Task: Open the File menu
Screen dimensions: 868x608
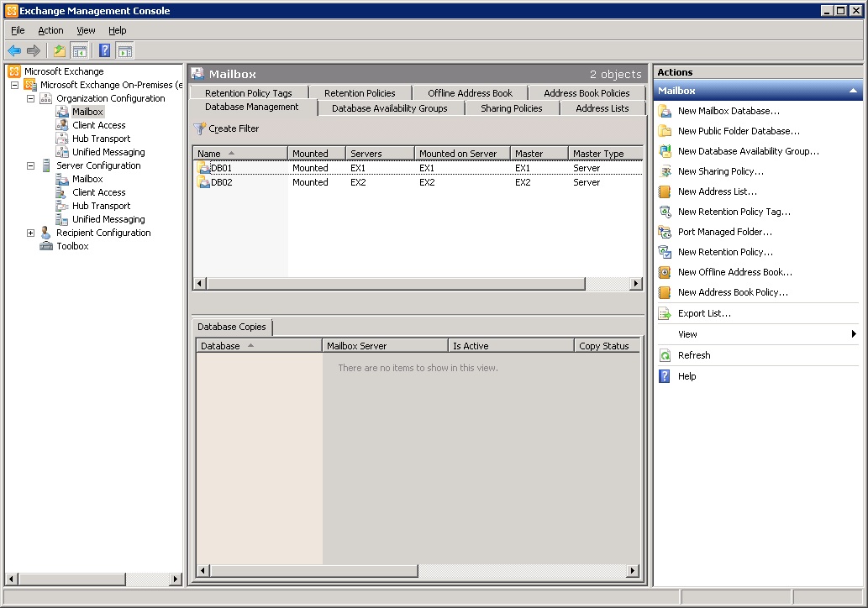Action: point(18,30)
